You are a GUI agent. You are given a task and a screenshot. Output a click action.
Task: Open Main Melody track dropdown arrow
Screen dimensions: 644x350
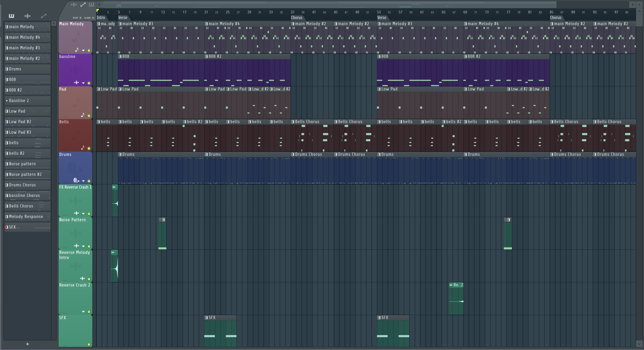pos(83,50)
